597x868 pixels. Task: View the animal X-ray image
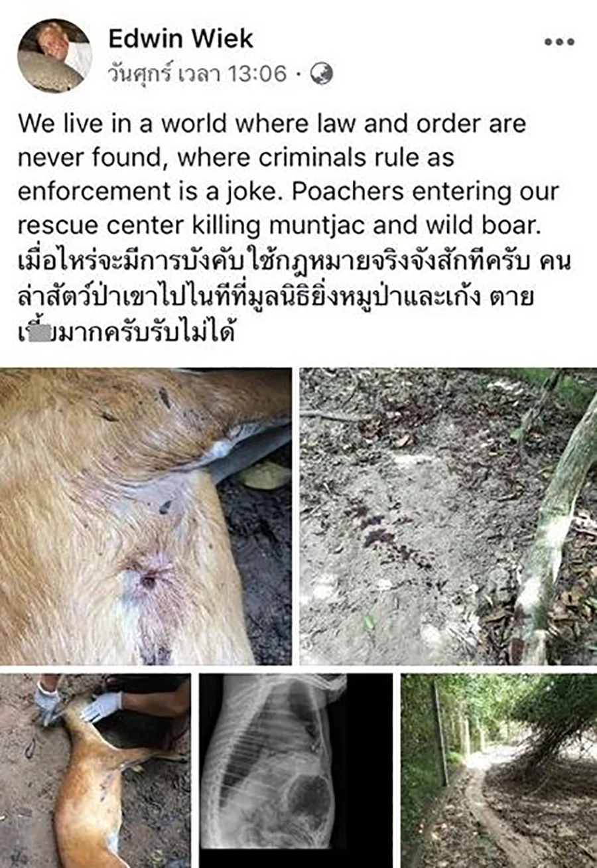[296, 770]
